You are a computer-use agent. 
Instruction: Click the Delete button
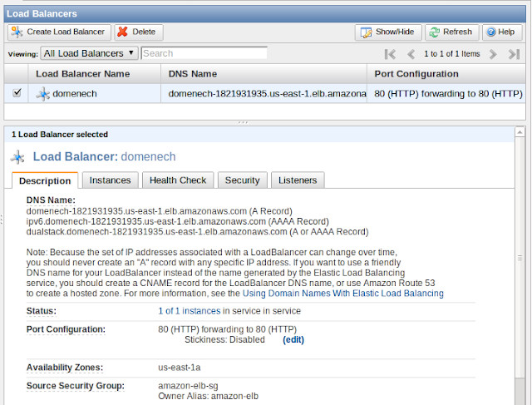[x=139, y=32]
